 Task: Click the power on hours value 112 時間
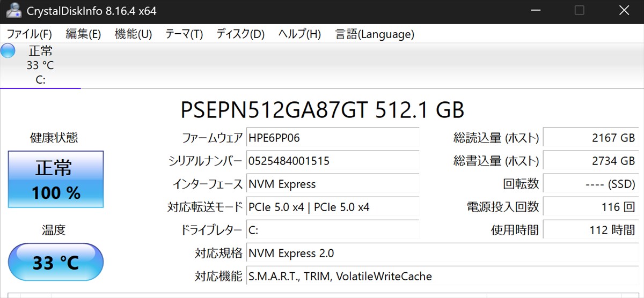click(591, 230)
